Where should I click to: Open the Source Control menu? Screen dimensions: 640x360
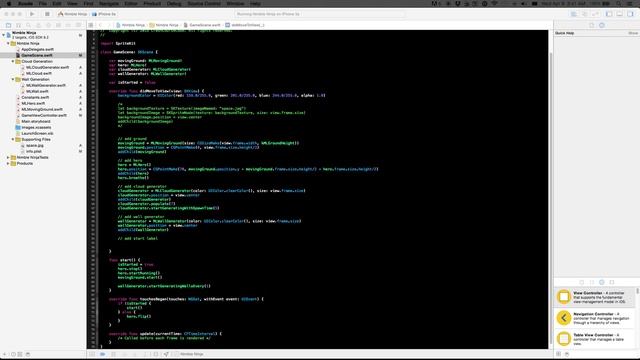pos(204,3)
